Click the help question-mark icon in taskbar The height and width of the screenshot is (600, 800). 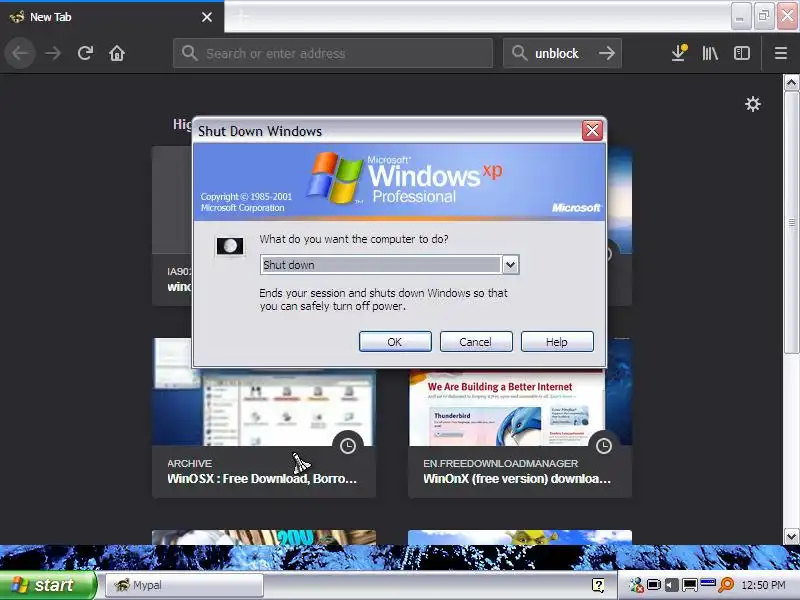[x=598, y=585]
